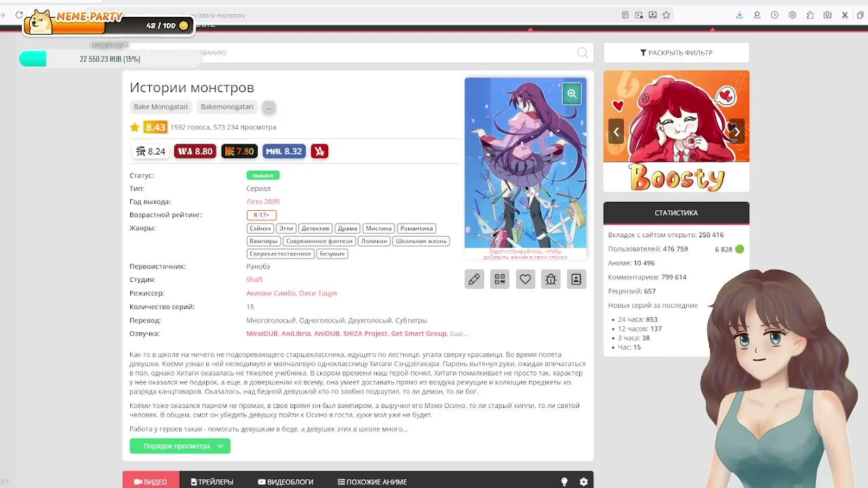The height and width of the screenshot is (488, 868).
Task: Go to previous banner with the left arrow
Action: [x=616, y=131]
